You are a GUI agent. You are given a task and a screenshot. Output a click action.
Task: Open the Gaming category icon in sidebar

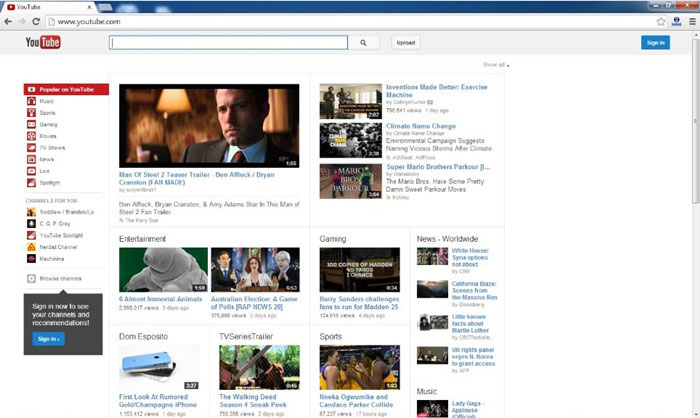click(31, 124)
